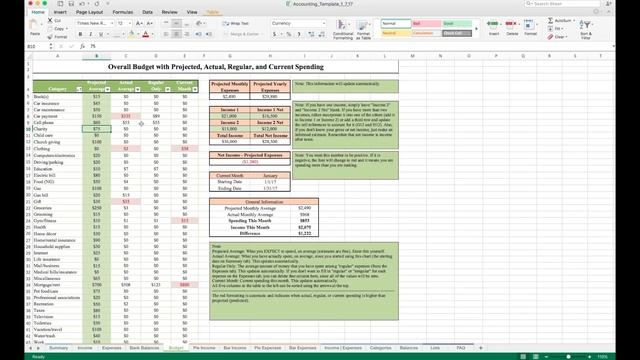Open the borders dropdown arrow
640x360 pixels.
pos(123,35)
